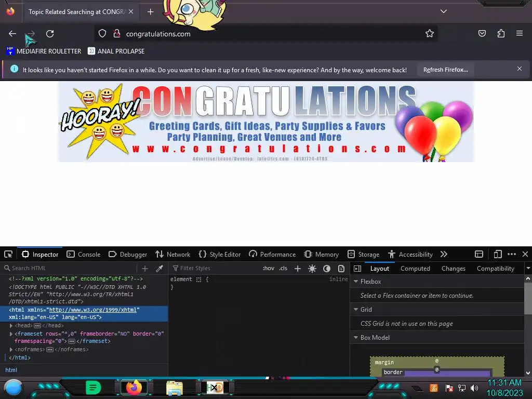The image size is (532, 399).
Task: Add a new style rule
Action: coord(298,269)
